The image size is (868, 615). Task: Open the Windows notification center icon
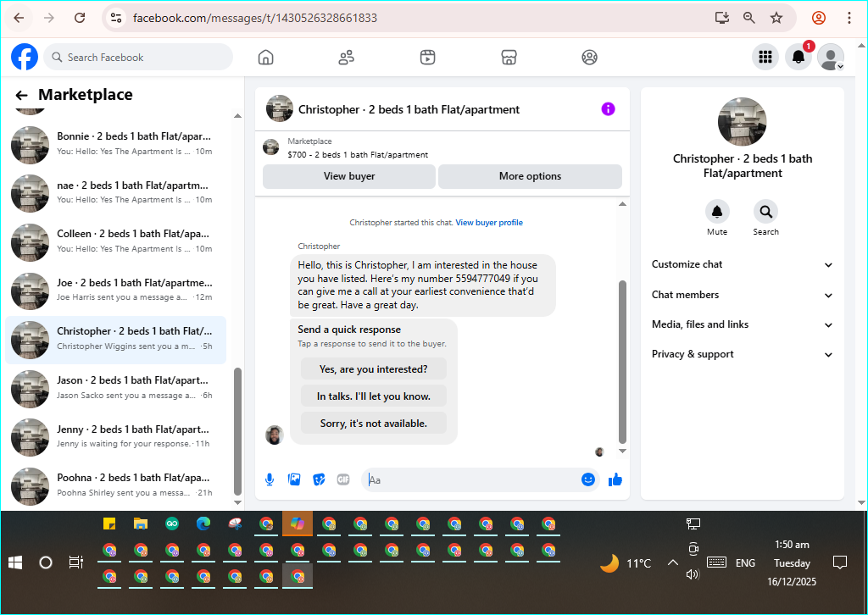840,562
